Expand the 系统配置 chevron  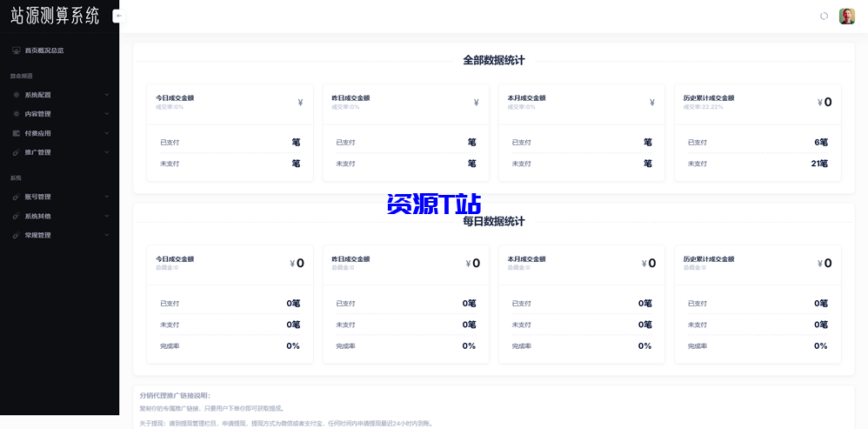tap(107, 95)
